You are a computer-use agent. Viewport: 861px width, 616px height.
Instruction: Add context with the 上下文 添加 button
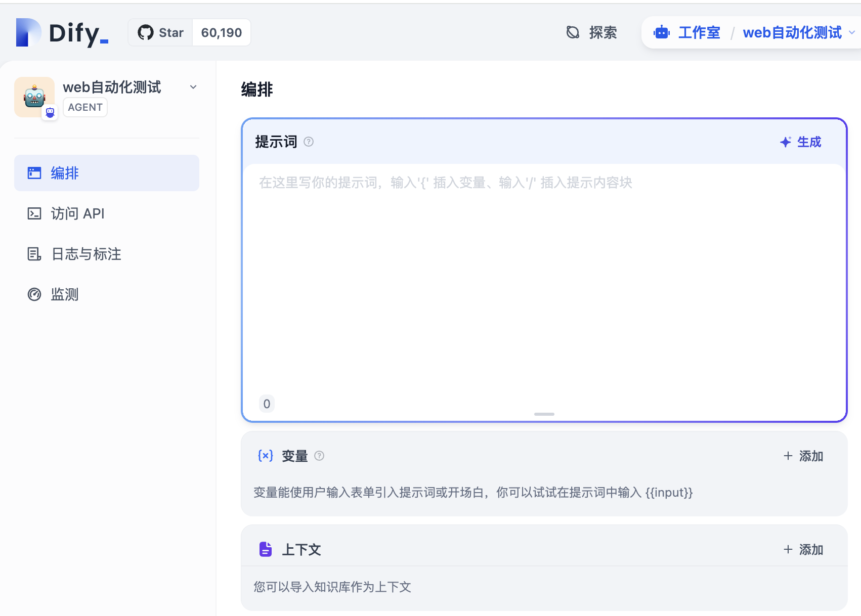tap(803, 550)
